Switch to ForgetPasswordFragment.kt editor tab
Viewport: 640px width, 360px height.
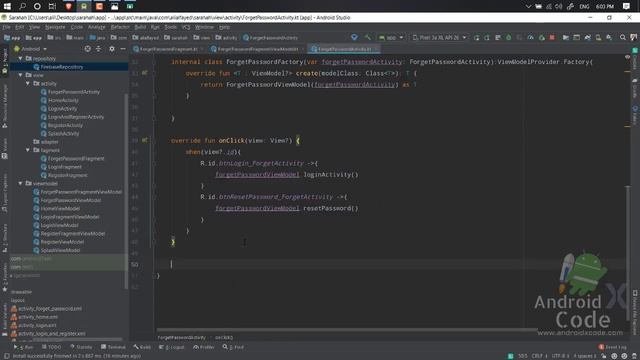pyautogui.click(x=168, y=49)
